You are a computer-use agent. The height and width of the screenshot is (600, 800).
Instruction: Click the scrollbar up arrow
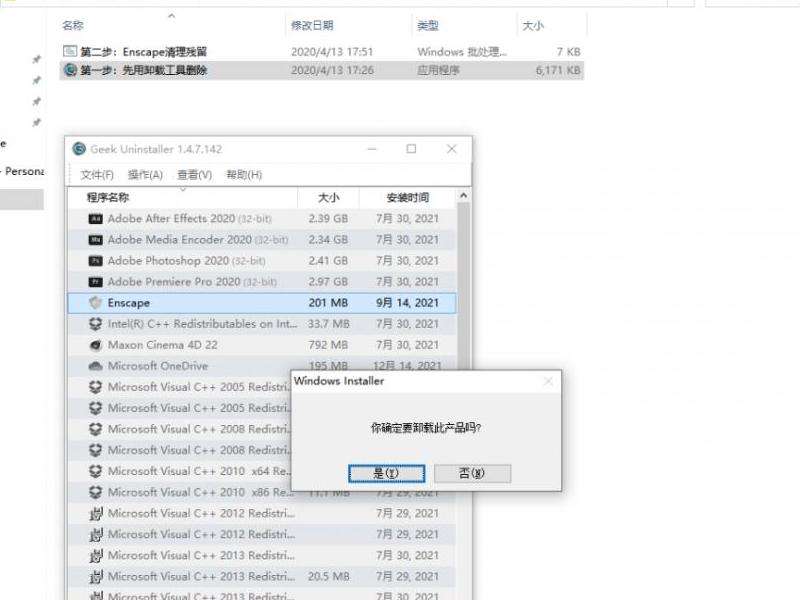click(462, 197)
